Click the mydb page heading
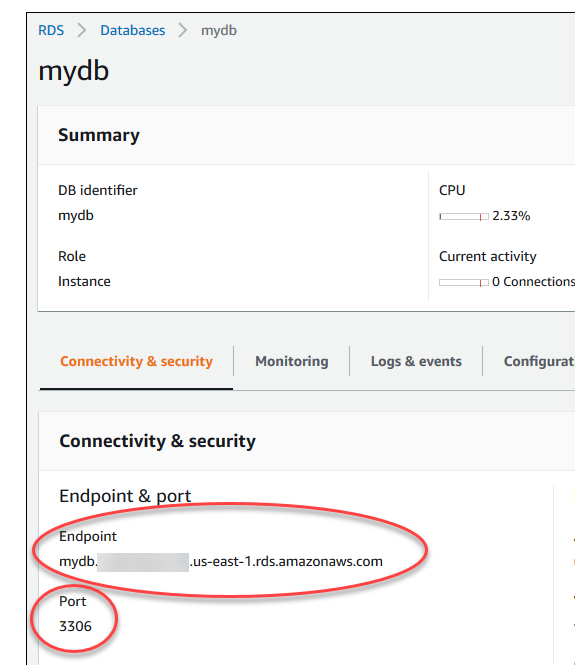575x665 pixels. click(x=73, y=71)
